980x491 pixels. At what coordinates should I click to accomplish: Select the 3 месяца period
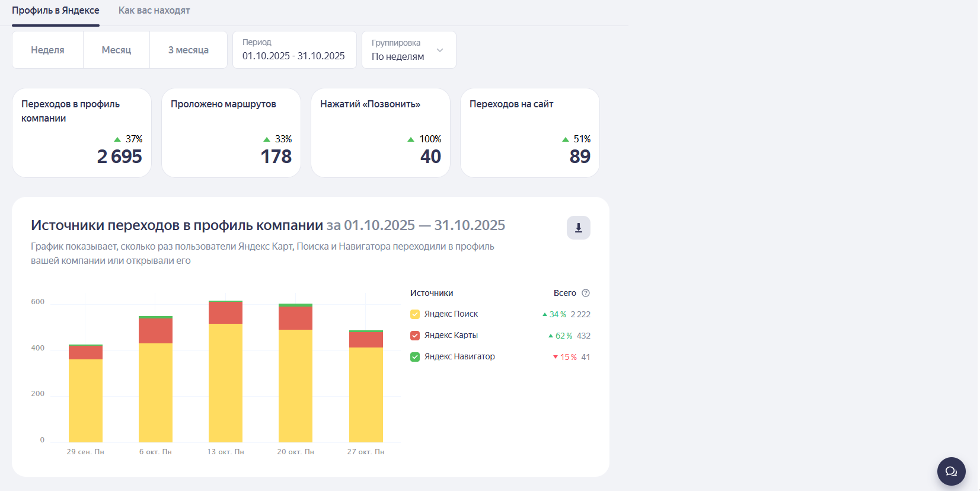(189, 50)
